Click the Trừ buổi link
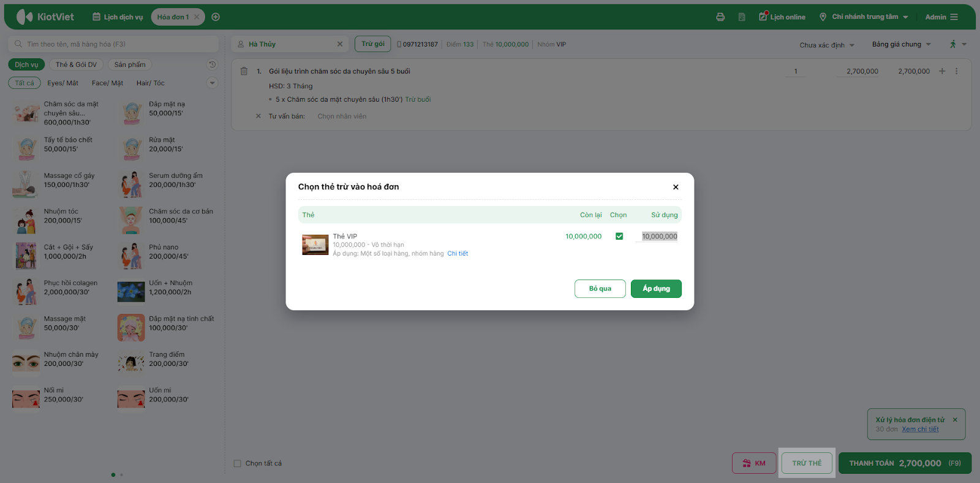This screenshot has height=483, width=980. click(x=418, y=99)
